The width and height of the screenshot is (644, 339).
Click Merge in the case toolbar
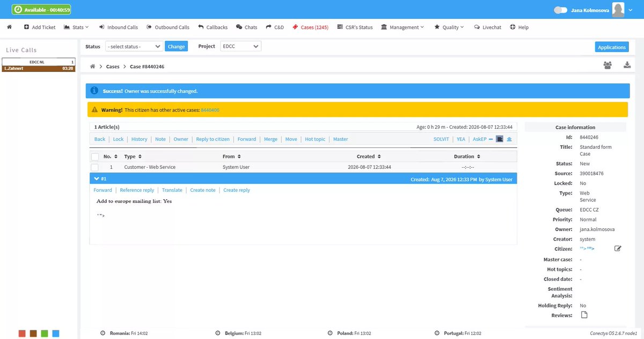pos(270,139)
